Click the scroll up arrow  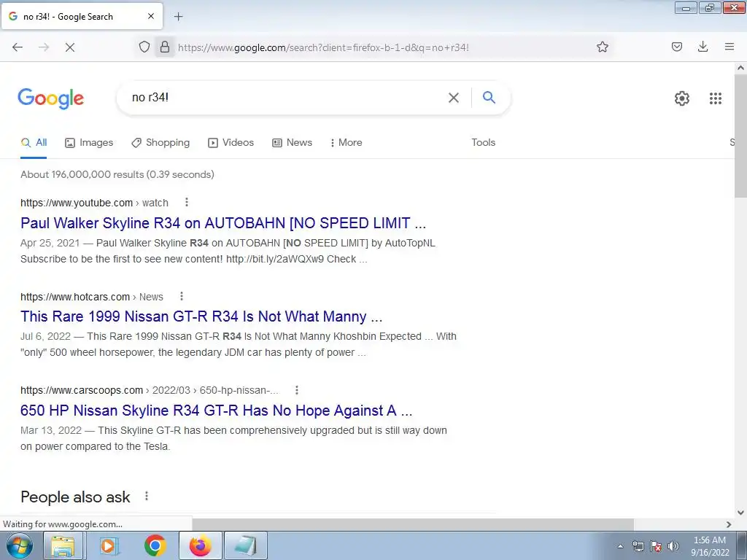click(x=740, y=68)
